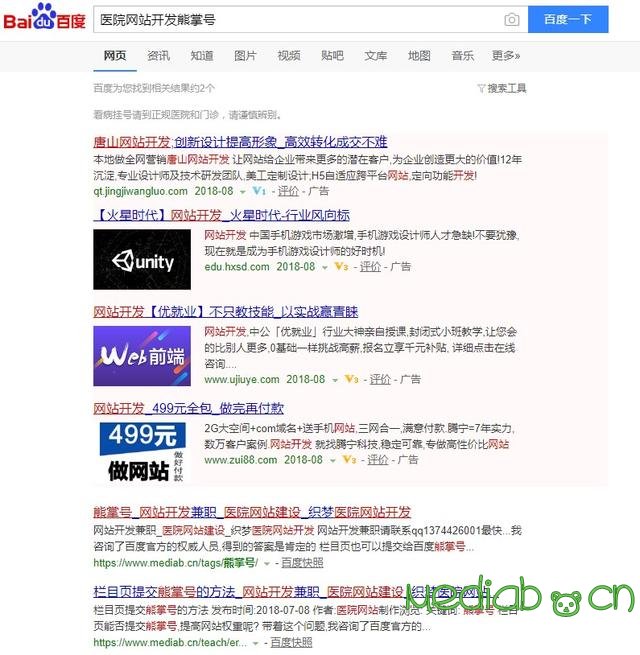Select the 网页 tab

click(x=115, y=56)
